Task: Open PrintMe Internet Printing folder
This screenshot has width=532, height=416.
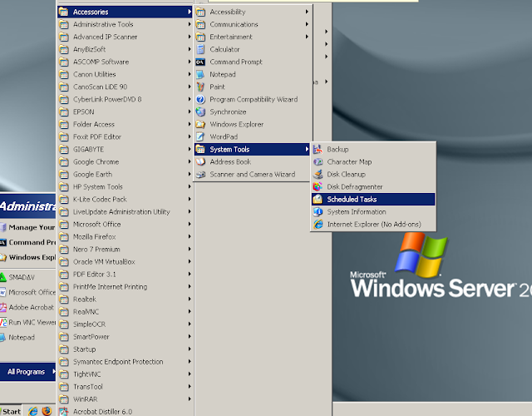Action: point(125,286)
